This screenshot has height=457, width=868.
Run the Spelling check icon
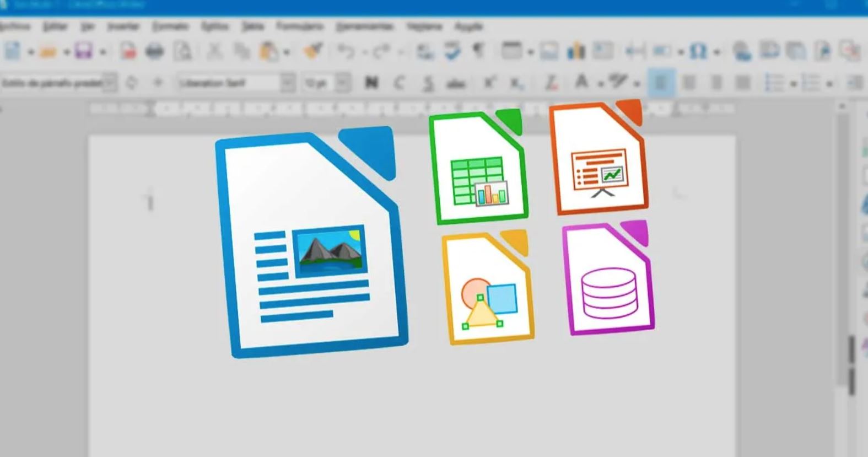coord(452,51)
